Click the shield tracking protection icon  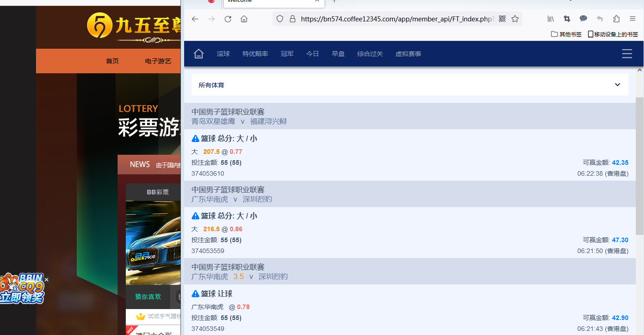click(280, 19)
